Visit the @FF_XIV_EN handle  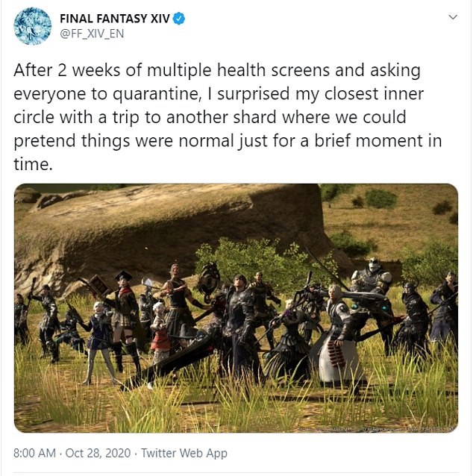click(92, 34)
